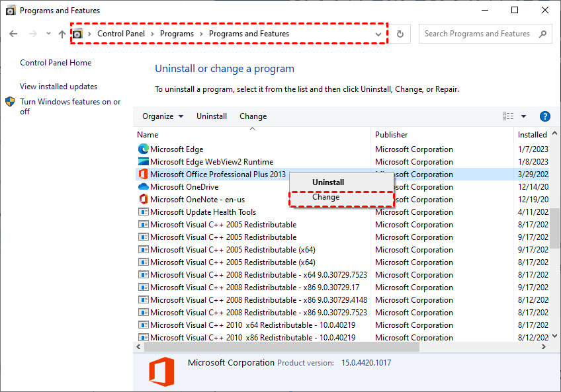This screenshot has width=561, height=392.
Task: Expand the address bar history dropdown
Action: (x=378, y=34)
